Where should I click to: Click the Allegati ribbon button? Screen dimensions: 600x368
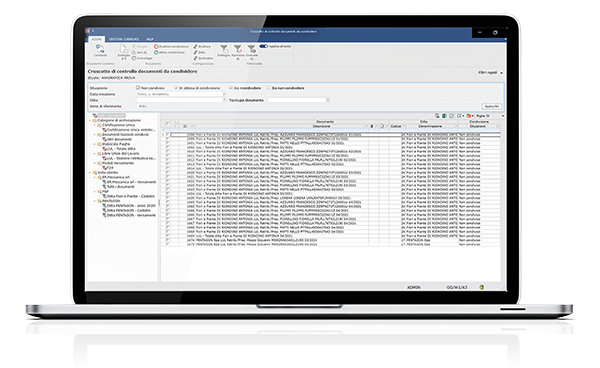coord(140,47)
